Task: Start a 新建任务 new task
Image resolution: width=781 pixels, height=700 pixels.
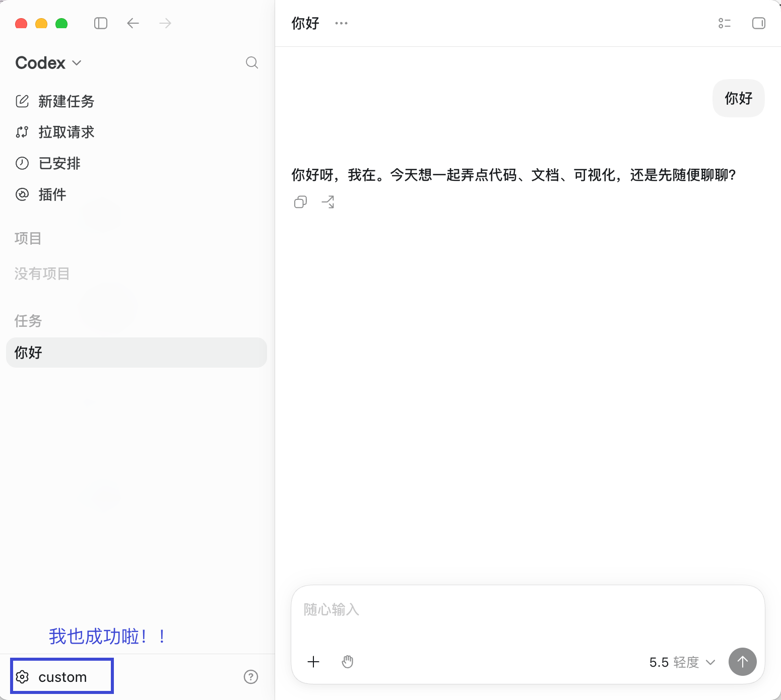Action: [x=55, y=101]
